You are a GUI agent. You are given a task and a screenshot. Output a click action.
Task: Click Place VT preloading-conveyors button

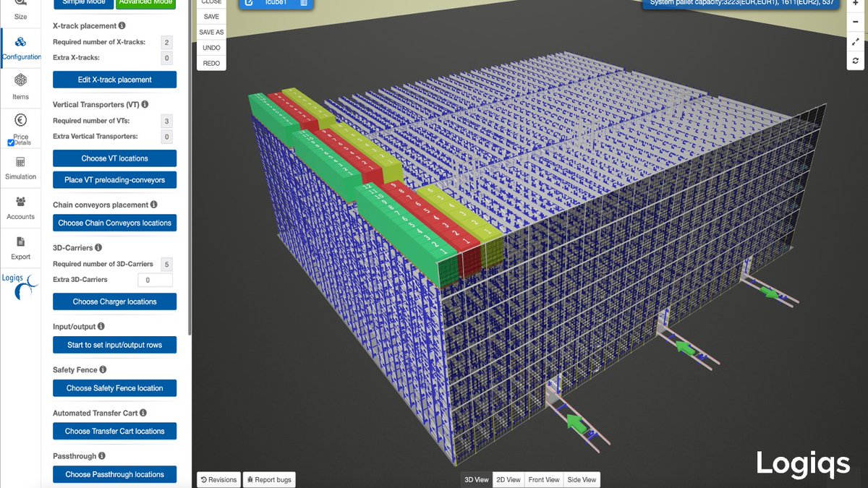click(114, 180)
